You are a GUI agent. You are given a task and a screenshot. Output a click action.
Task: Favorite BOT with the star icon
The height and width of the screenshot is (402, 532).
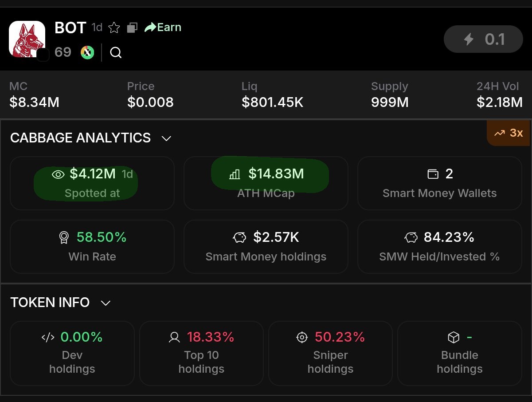coord(114,28)
